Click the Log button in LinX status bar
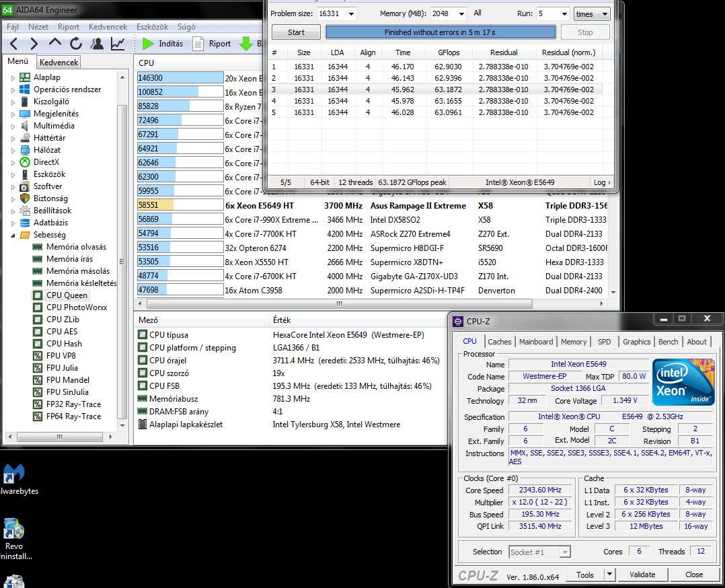The height and width of the screenshot is (588, 725). (601, 182)
